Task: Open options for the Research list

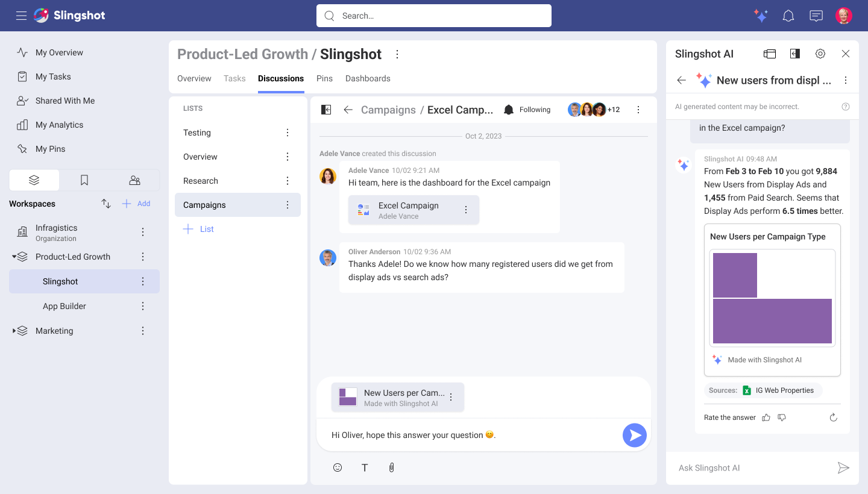Action: tap(288, 181)
